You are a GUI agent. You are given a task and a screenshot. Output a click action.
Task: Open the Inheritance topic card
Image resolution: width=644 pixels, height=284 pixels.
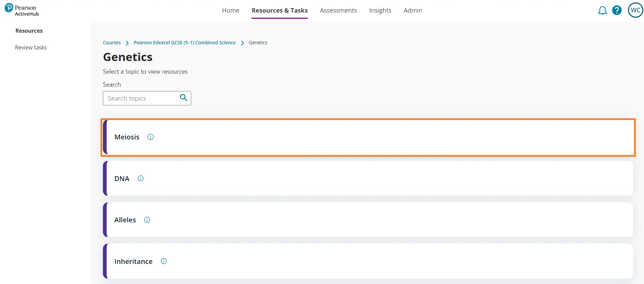(368, 261)
